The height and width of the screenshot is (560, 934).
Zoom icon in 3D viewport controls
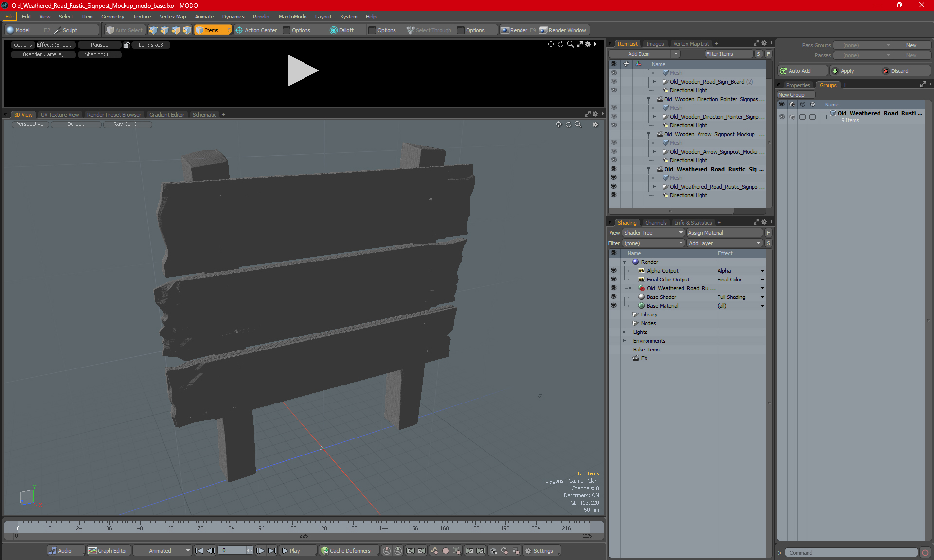pos(578,124)
